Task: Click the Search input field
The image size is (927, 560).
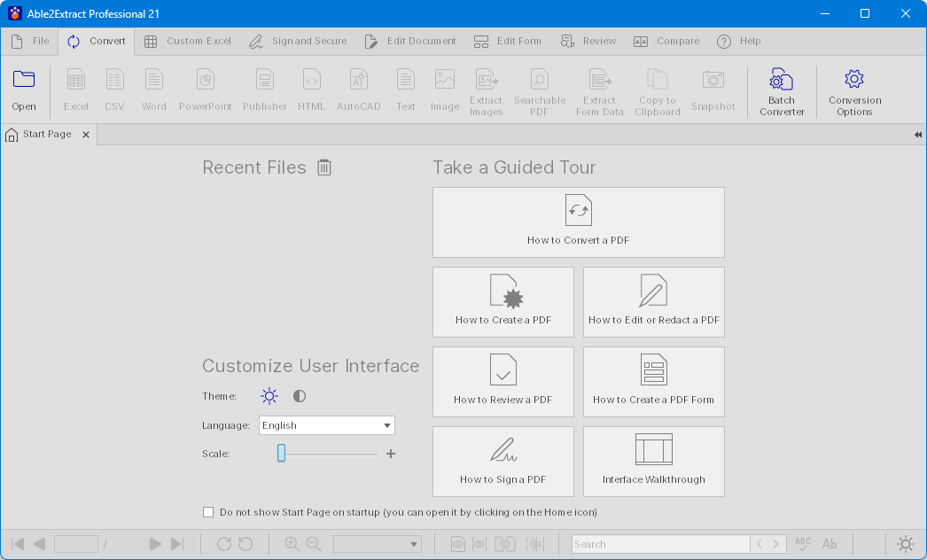Action: click(x=660, y=544)
